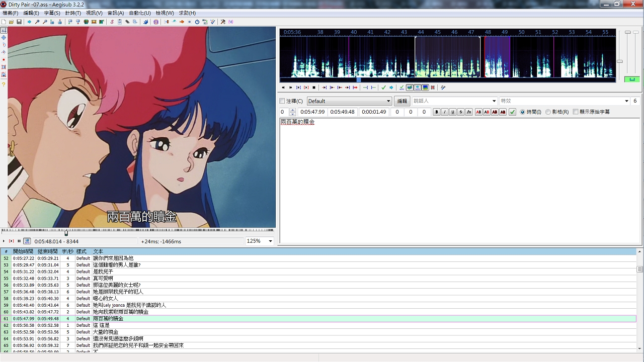644x362 pixels.
Task: Enable 顯示原始字幕 show original checkbox
Action: pyautogui.click(x=576, y=112)
